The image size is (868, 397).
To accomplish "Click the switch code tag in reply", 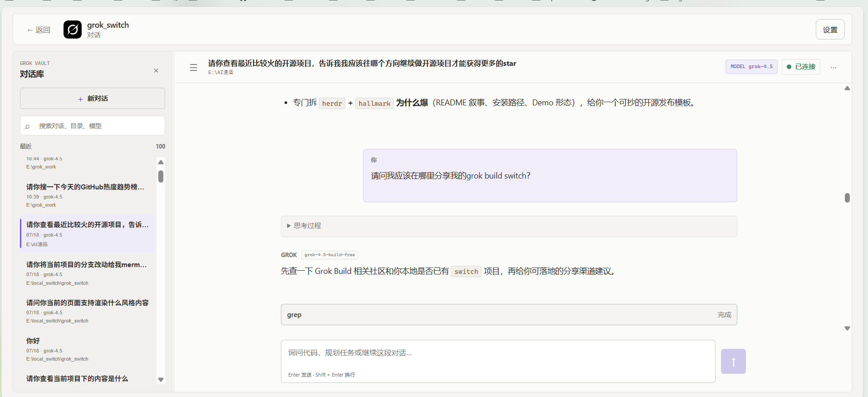I will click(x=466, y=272).
